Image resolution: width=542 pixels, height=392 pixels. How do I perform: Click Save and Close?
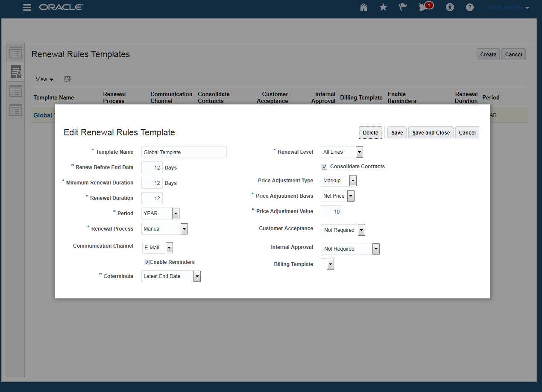(431, 133)
